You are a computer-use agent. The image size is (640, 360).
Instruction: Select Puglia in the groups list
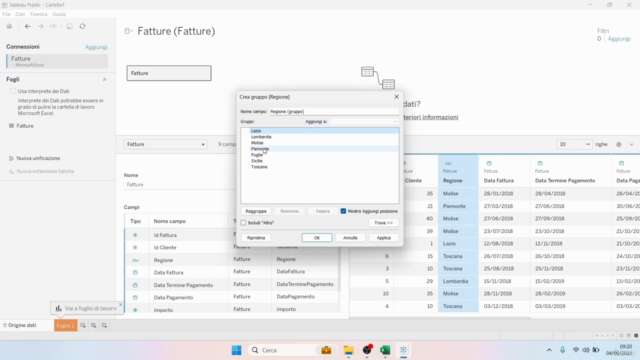[257, 155]
